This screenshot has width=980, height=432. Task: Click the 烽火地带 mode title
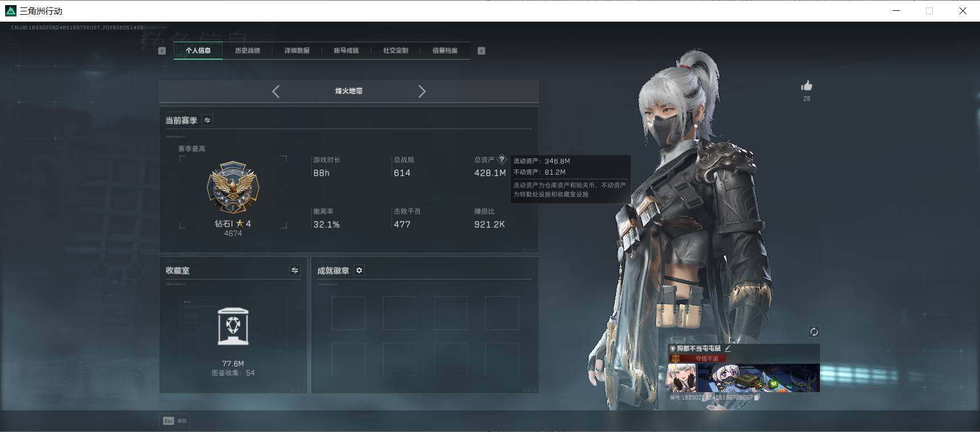[x=349, y=91]
